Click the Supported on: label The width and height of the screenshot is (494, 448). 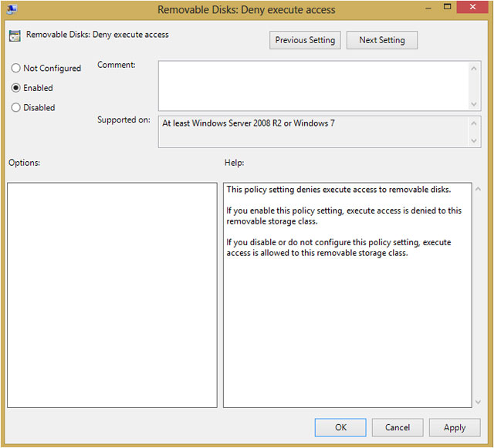click(x=123, y=120)
